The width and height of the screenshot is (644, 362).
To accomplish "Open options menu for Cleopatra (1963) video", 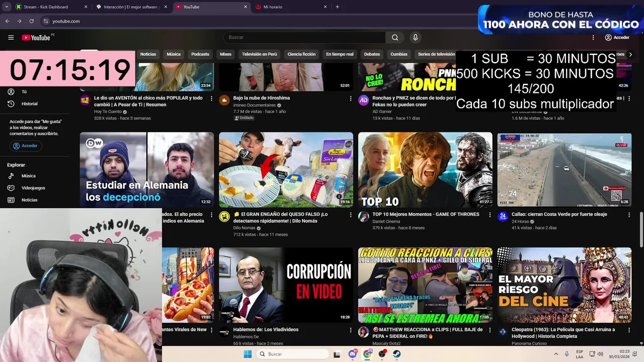I will (629, 330).
